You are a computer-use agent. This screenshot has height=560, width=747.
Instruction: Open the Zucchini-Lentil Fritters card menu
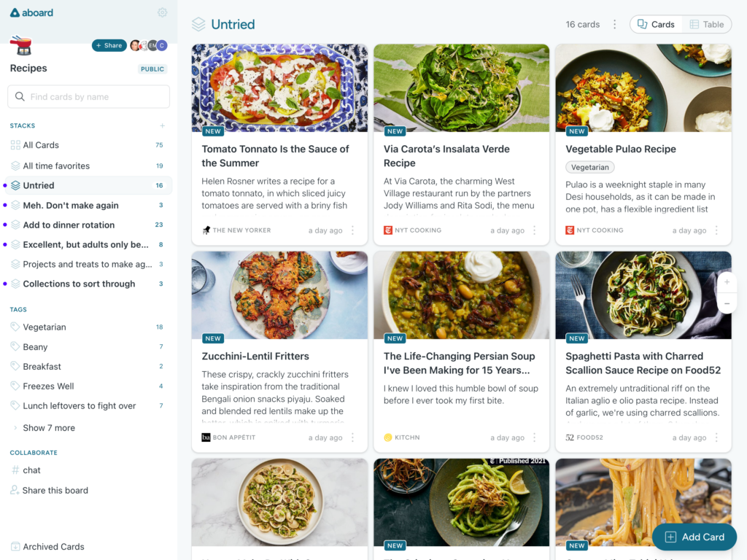(x=352, y=437)
